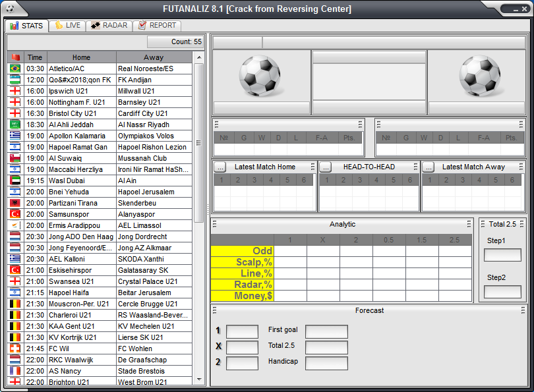The height and width of the screenshot is (392, 534).
Task: Open the Latest Match Away ellipsis button
Action: point(429,167)
